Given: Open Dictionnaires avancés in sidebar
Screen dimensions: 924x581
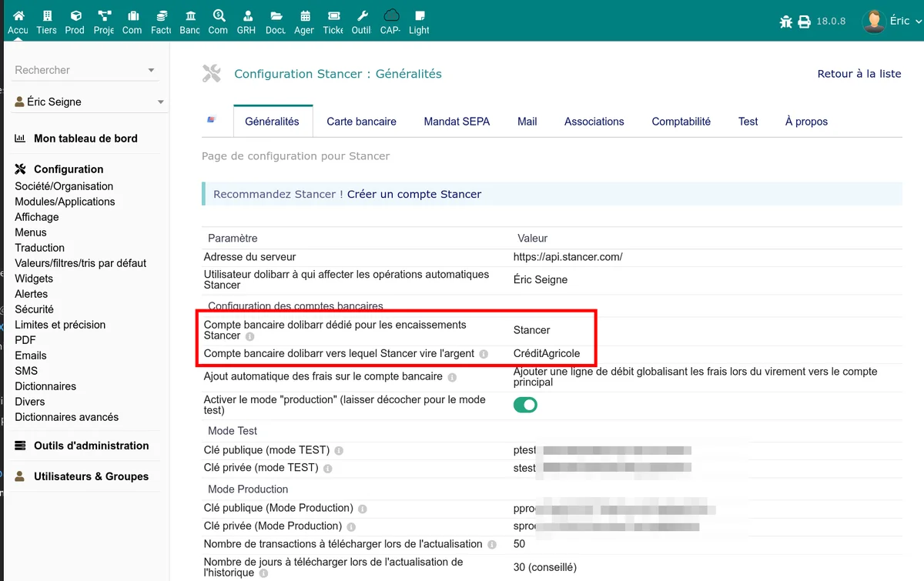Looking at the screenshot, I should coord(67,417).
